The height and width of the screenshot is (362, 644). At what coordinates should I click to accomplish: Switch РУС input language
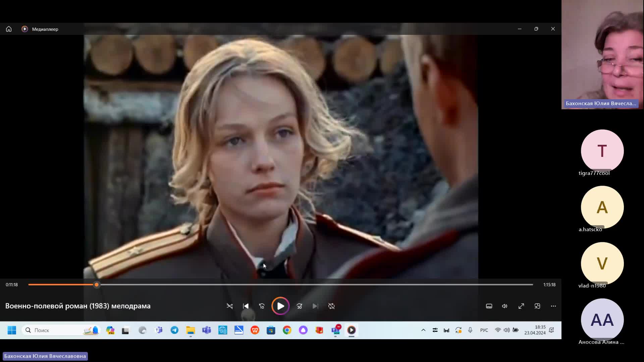[x=484, y=330]
